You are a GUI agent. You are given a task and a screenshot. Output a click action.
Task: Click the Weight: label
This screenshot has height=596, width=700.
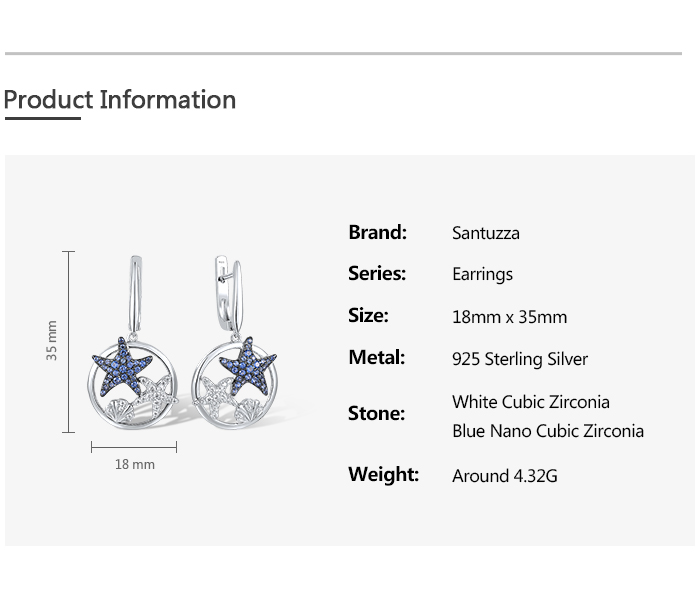click(383, 474)
